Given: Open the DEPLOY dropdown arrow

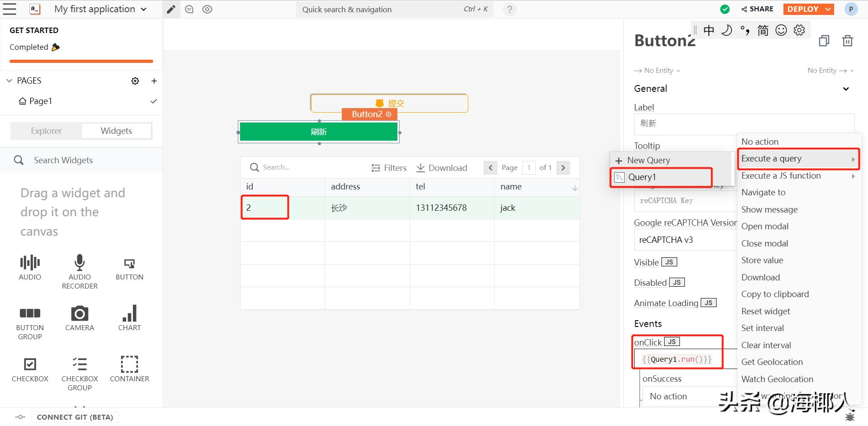Looking at the screenshot, I should (828, 9).
